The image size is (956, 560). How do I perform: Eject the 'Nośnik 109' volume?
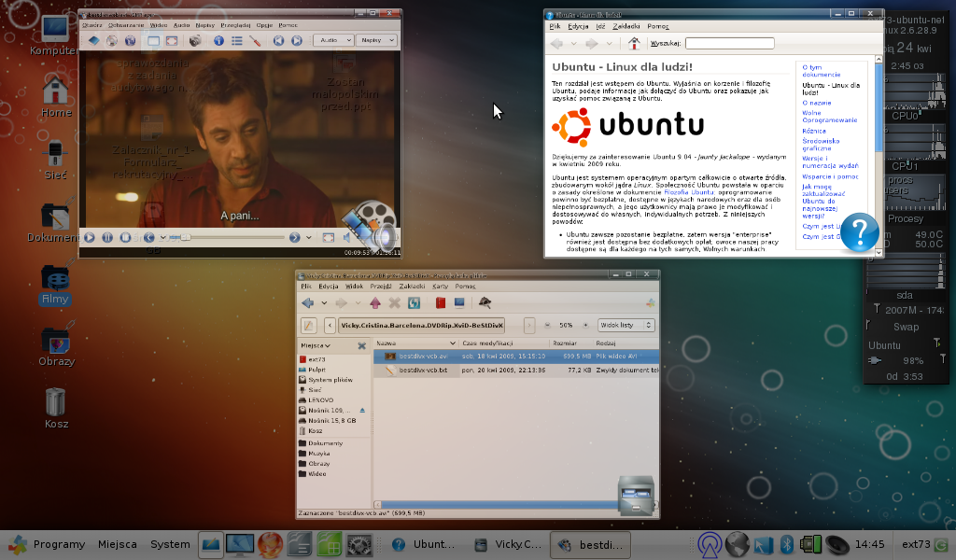click(x=362, y=410)
